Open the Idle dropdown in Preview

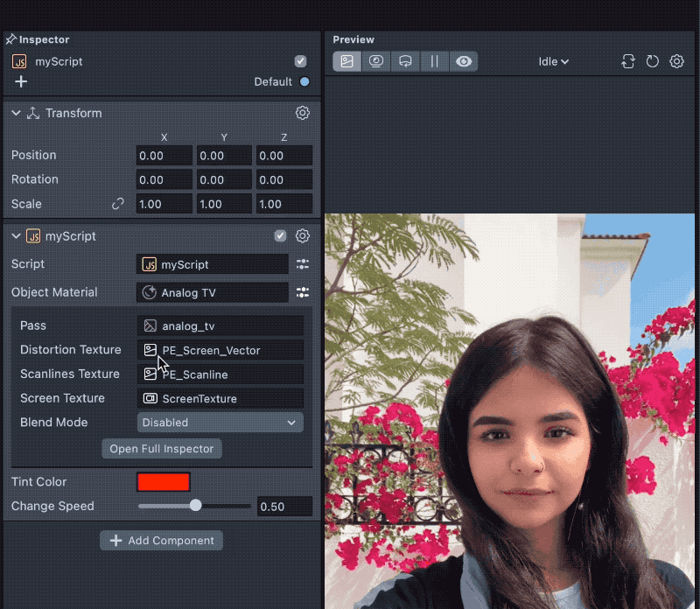pyautogui.click(x=554, y=62)
